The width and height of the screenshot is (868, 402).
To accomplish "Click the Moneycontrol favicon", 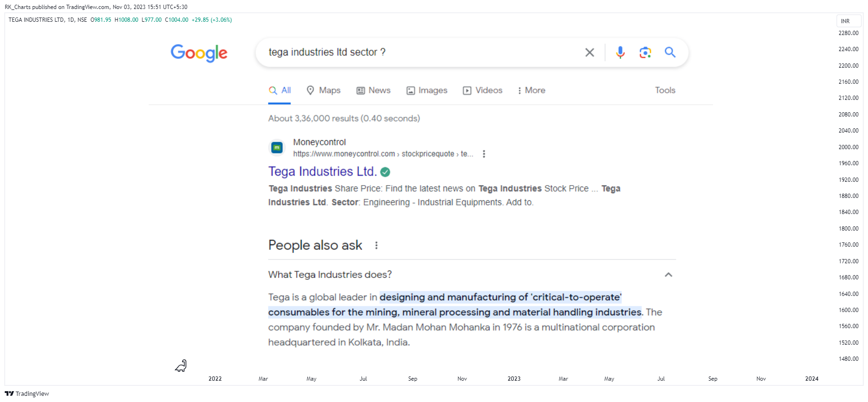I will (277, 148).
